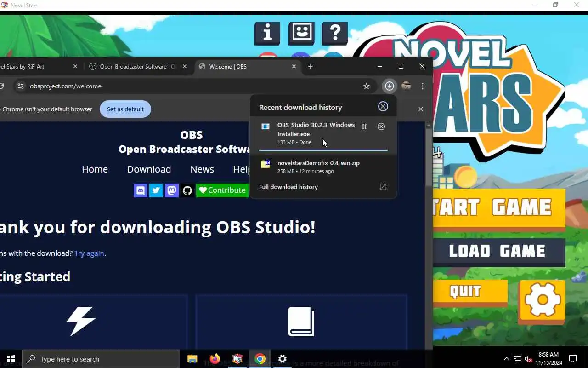Viewport: 588px width, 368px height.
Task: Open OBS Discord icon link
Action: [x=141, y=190]
